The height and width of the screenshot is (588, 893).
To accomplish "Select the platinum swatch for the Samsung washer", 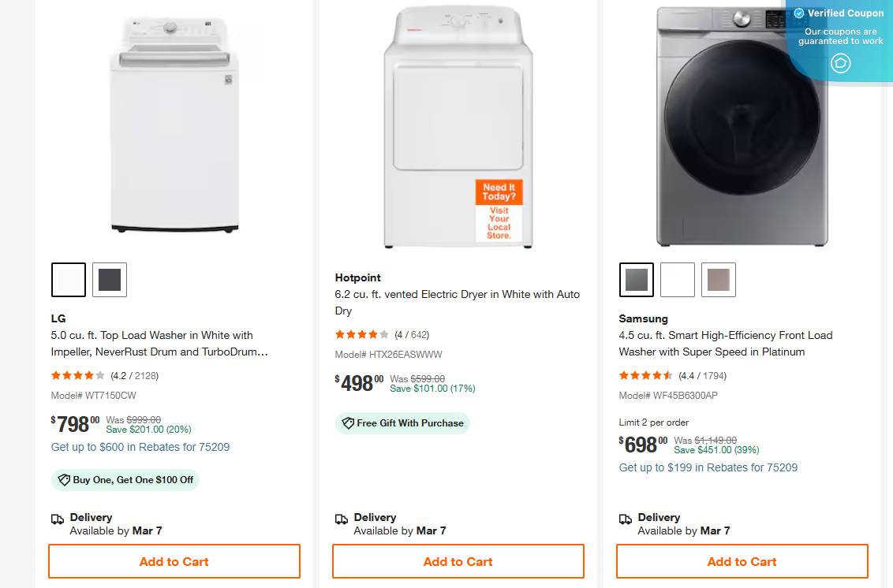I will pos(637,279).
